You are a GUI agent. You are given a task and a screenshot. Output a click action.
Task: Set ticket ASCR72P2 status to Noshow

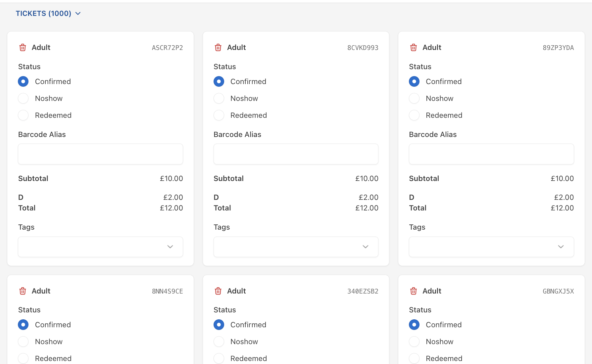coord(23,98)
